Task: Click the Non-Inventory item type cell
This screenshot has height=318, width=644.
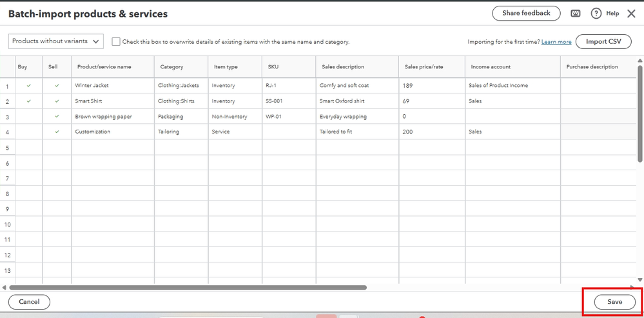Action: point(235,116)
